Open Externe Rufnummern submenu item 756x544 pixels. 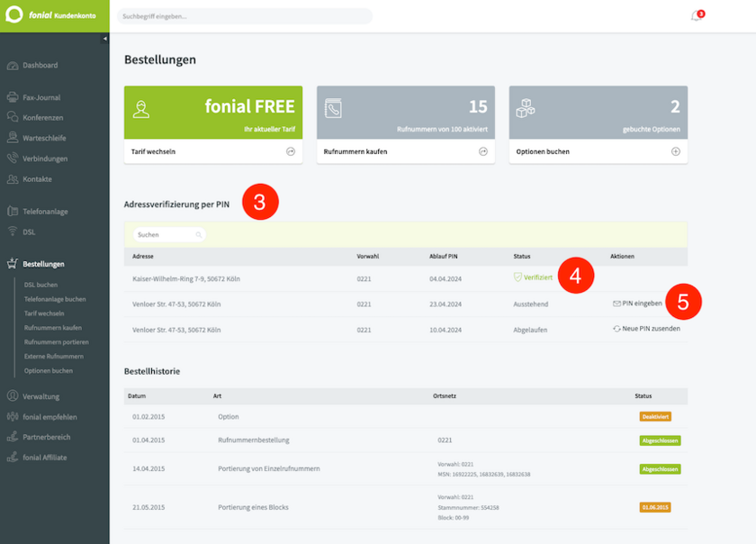click(54, 357)
